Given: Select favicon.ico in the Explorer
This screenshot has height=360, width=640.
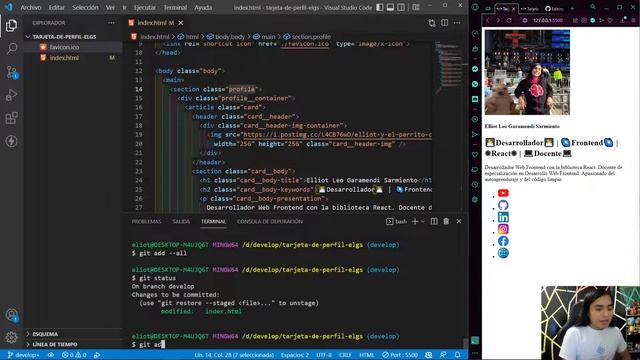Looking at the screenshot, I should click(x=73, y=47).
